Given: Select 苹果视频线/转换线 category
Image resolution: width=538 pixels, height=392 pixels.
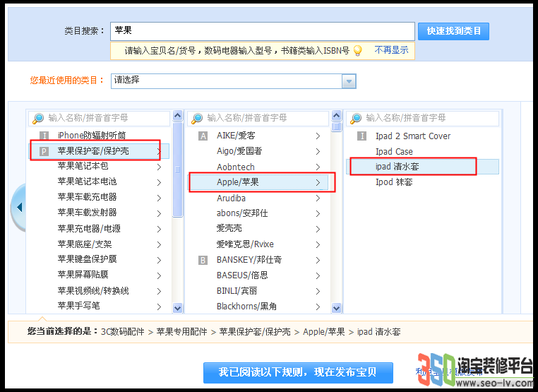Looking at the screenshot, I should (x=93, y=291).
